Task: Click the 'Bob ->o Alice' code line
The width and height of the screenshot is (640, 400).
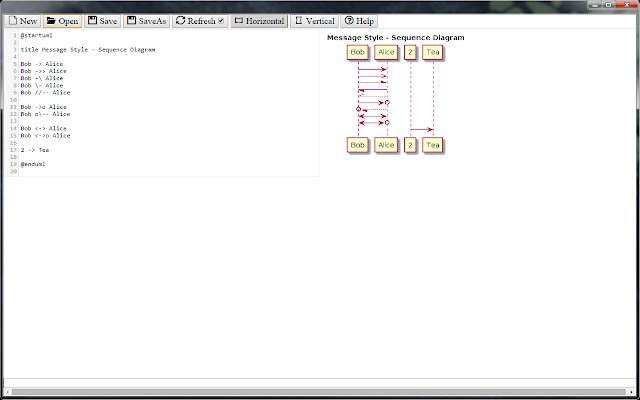Action: click(43, 107)
